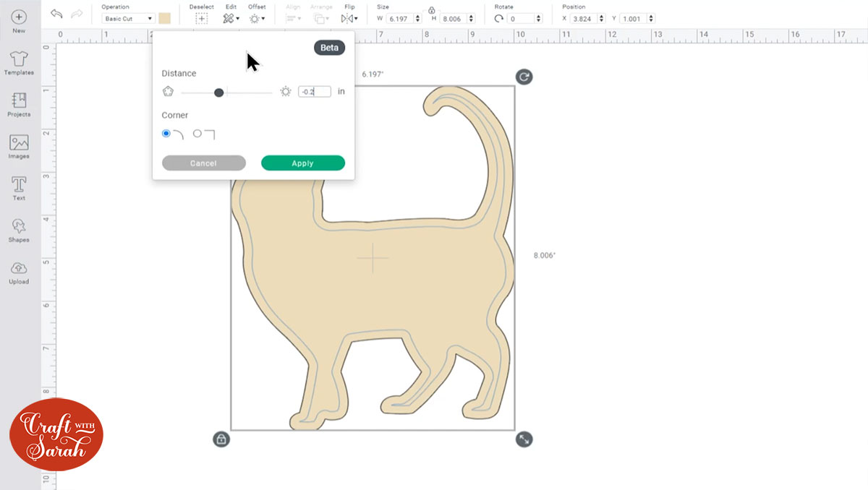Click the Offset menu item in the toolbar
This screenshot has width=868, height=490.
(257, 17)
